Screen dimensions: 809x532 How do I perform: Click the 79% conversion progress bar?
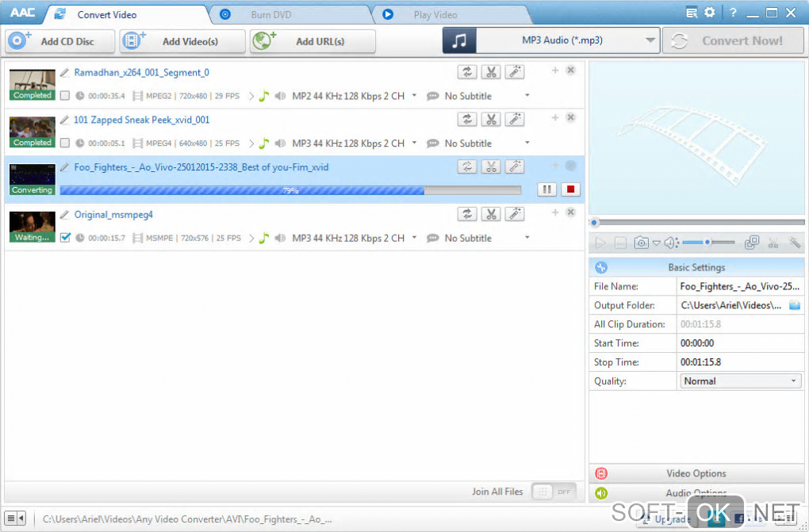(290, 190)
